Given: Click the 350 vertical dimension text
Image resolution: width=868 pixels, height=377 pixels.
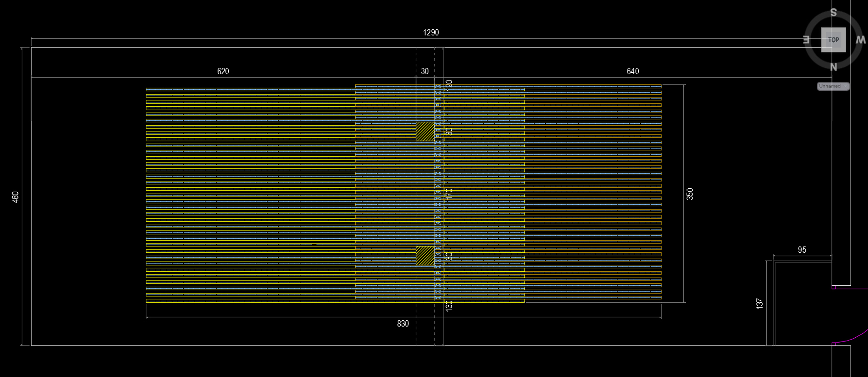Looking at the screenshot, I should point(690,194).
